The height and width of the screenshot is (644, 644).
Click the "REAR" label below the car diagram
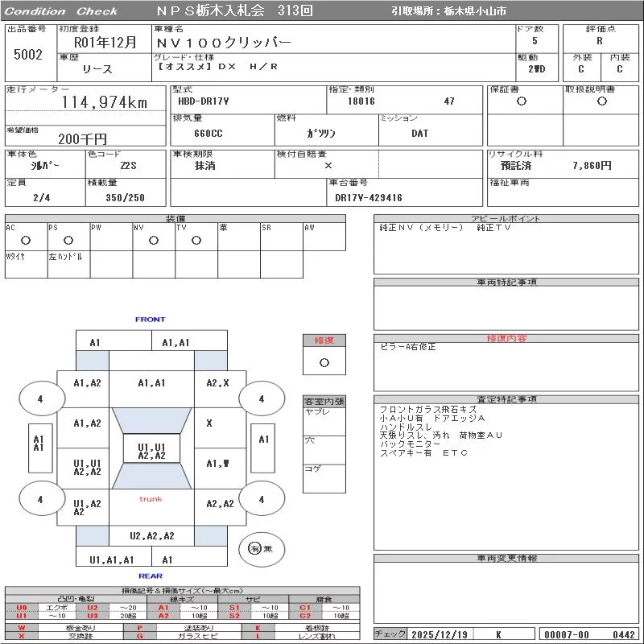click(x=151, y=576)
